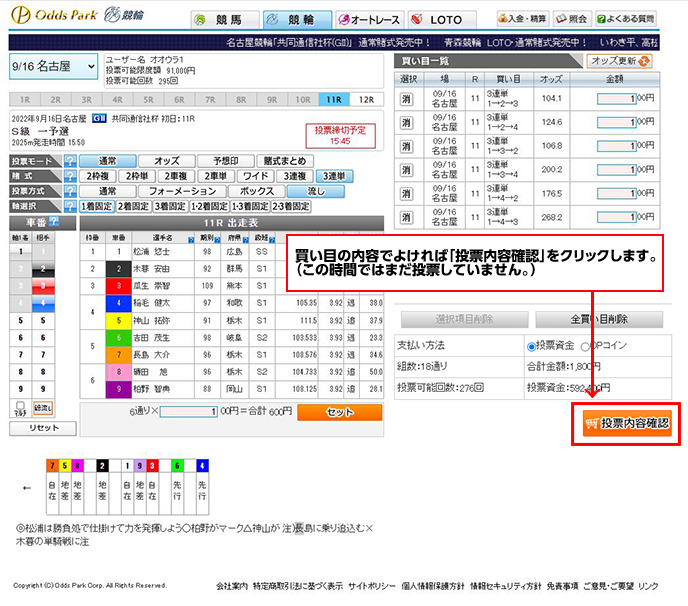Click help icon in 選手名 column header

191,240
